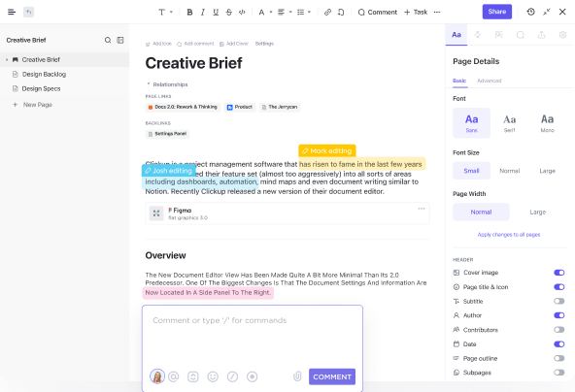Click the undo arrow icon
This screenshot has height=392, width=575.
coord(28,12)
